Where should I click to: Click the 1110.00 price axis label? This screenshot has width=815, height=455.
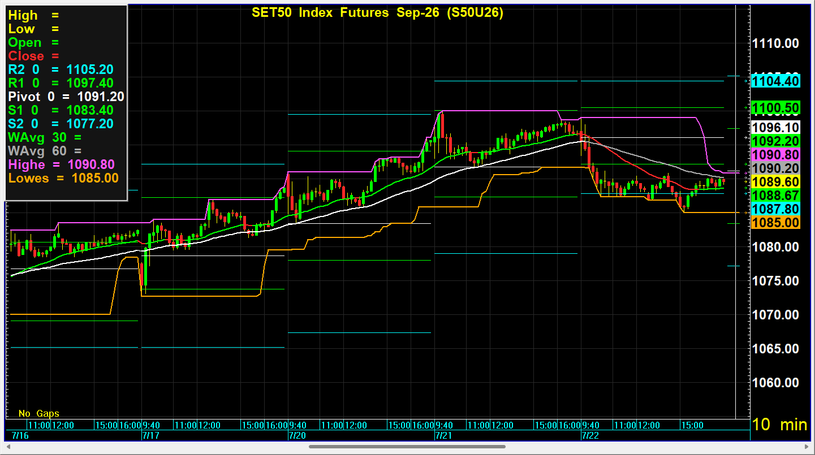775,44
